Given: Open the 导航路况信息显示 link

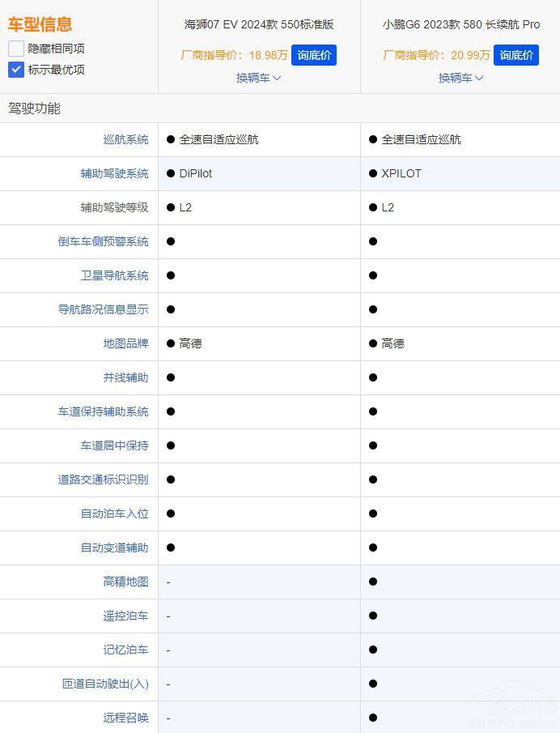Looking at the screenshot, I should point(103,309).
